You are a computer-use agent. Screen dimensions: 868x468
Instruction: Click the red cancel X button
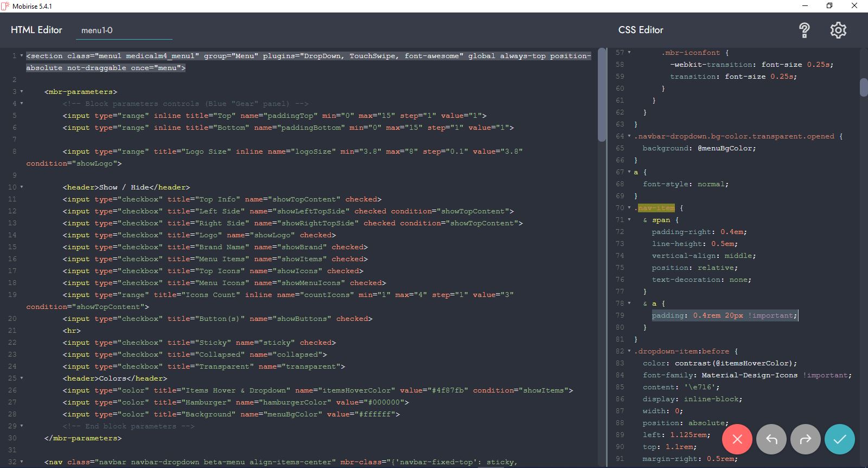(x=737, y=439)
